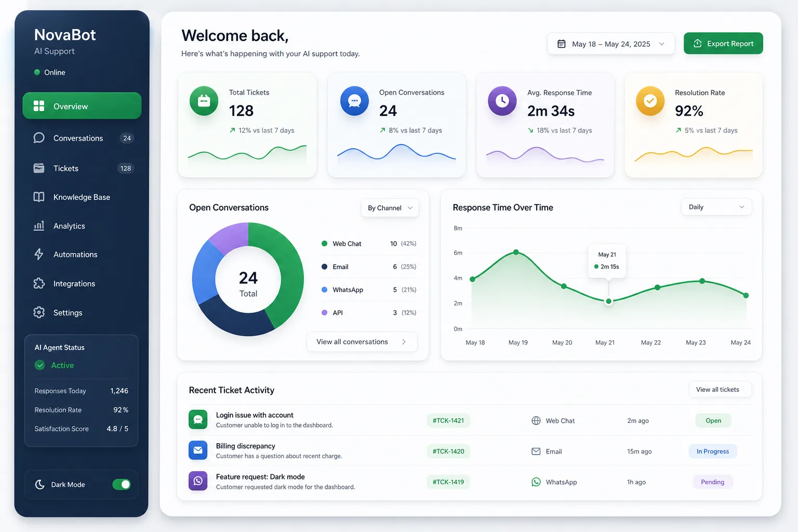Click View all conversations
The image size is (798, 532).
(x=362, y=342)
